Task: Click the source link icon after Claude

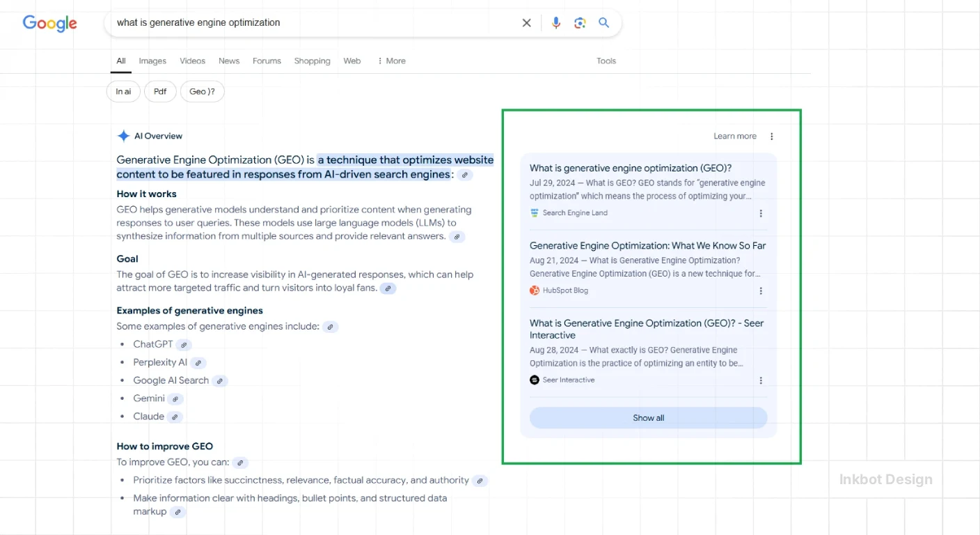Action: (175, 417)
